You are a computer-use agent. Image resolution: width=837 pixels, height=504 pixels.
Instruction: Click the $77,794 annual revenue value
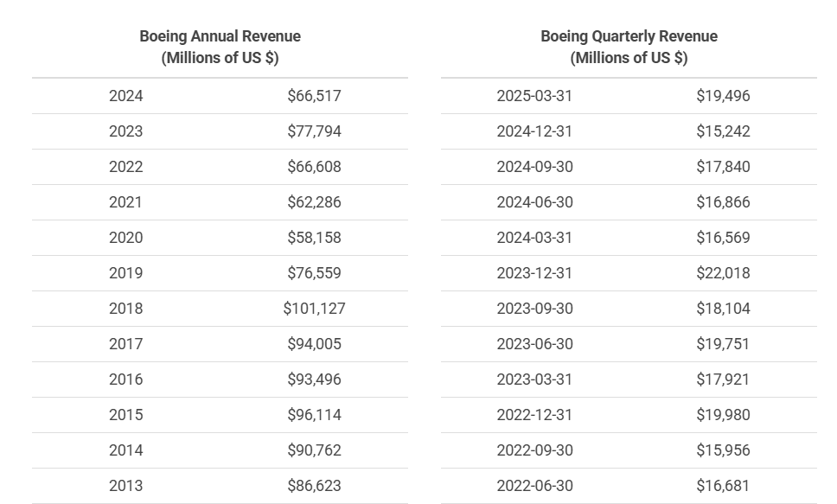[x=314, y=131]
